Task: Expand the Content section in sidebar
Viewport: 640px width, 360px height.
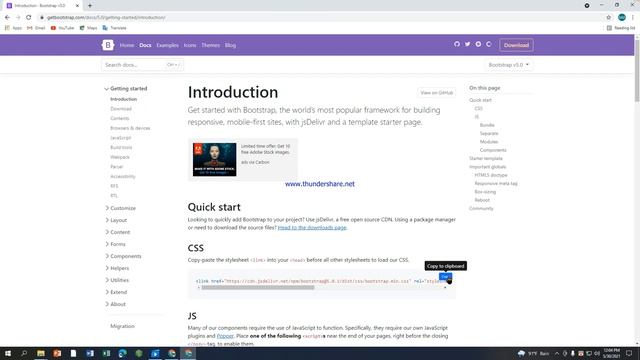Action: click(118, 232)
